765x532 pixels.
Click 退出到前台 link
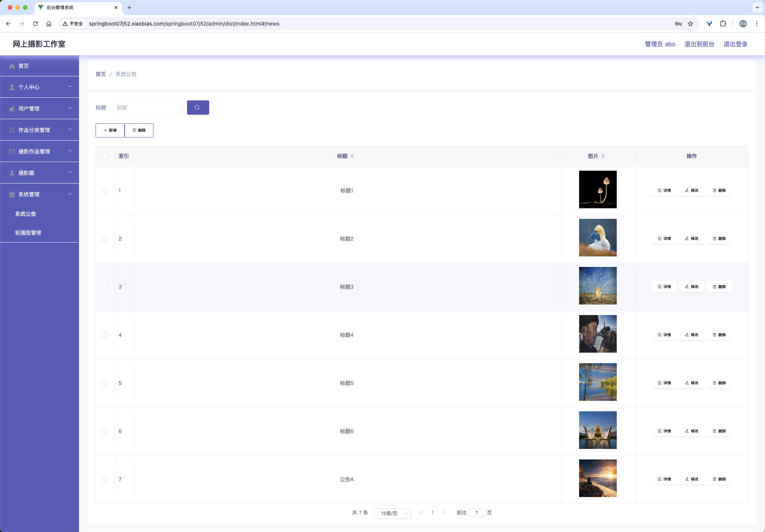click(699, 44)
